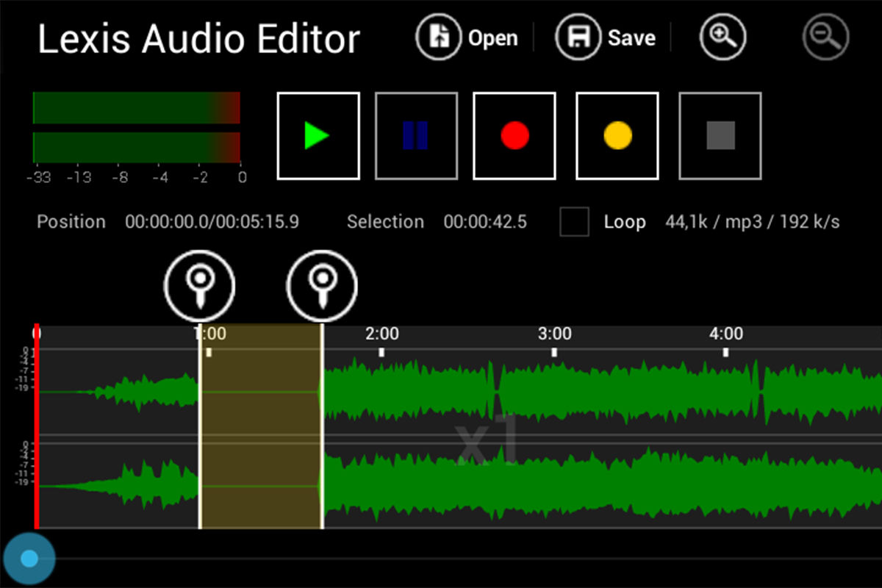Zoom in on the waveform
This screenshot has height=588, width=882.
coord(723,37)
